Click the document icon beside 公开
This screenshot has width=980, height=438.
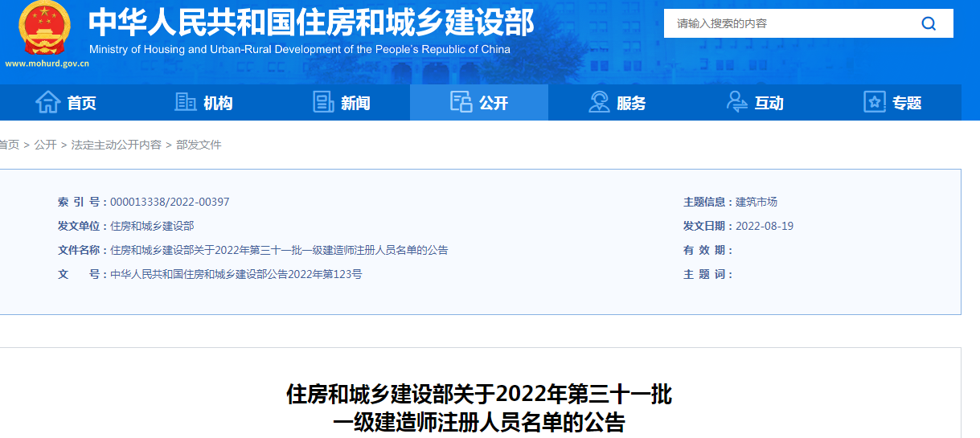(x=461, y=102)
